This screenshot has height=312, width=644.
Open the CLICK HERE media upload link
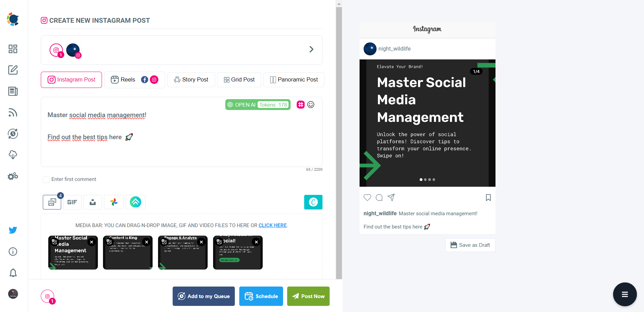272,225
